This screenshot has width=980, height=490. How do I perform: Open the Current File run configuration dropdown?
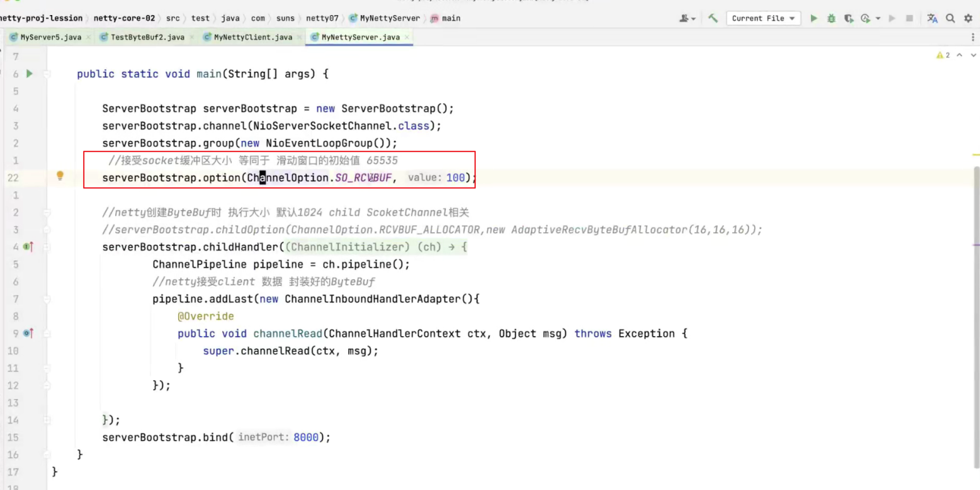click(x=763, y=18)
